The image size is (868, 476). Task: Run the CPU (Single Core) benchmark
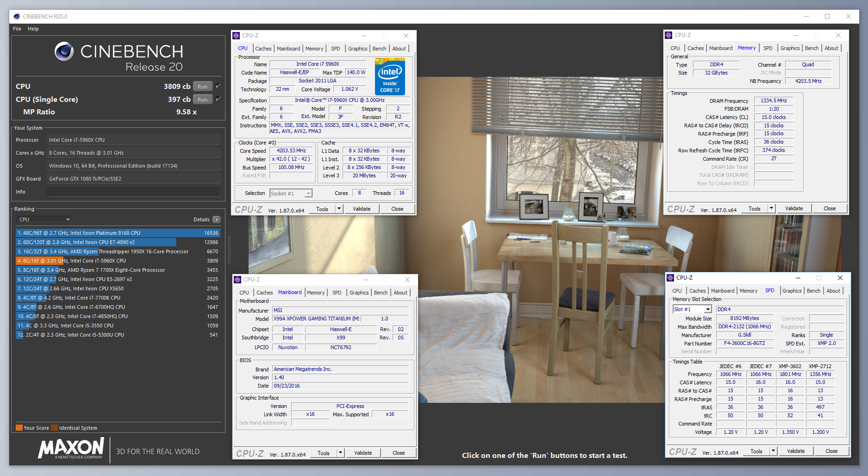[x=203, y=99]
